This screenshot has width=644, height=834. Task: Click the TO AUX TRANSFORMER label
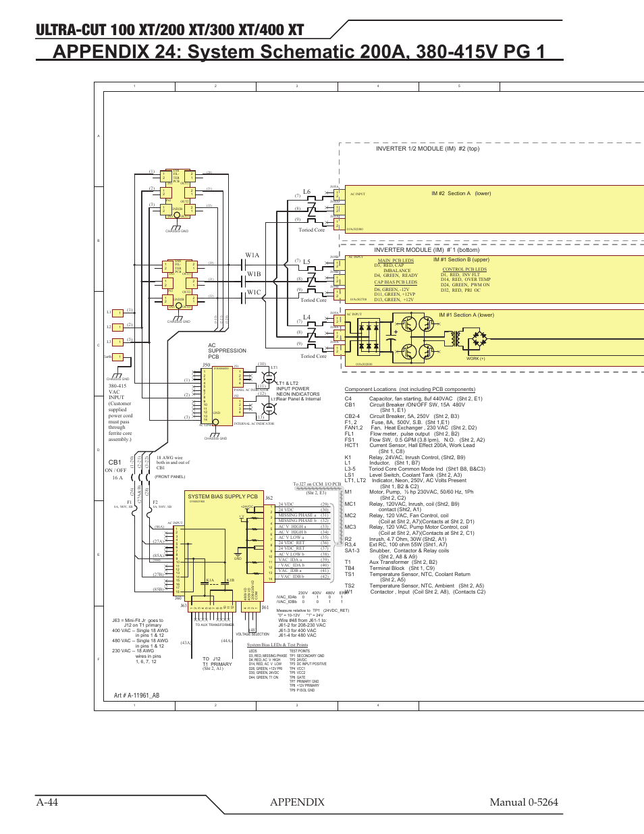coord(215,625)
